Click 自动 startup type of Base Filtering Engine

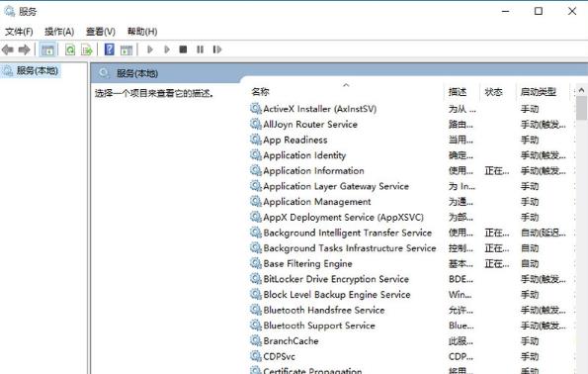point(530,263)
